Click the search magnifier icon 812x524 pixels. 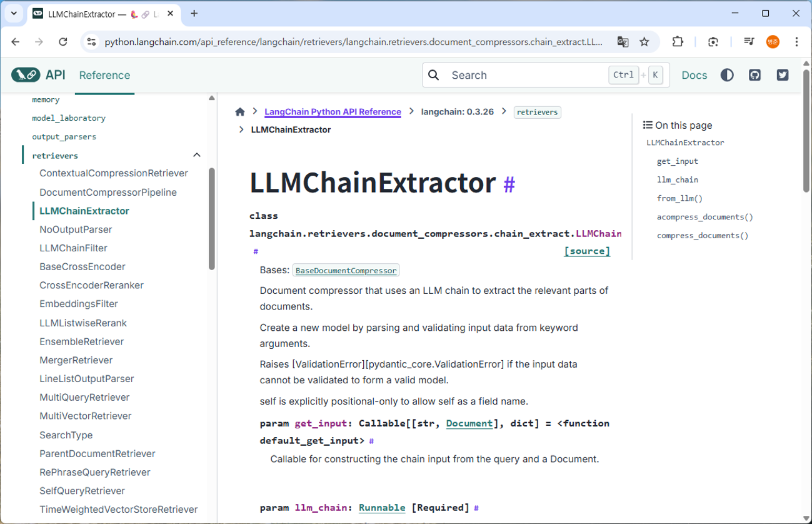pyautogui.click(x=434, y=75)
